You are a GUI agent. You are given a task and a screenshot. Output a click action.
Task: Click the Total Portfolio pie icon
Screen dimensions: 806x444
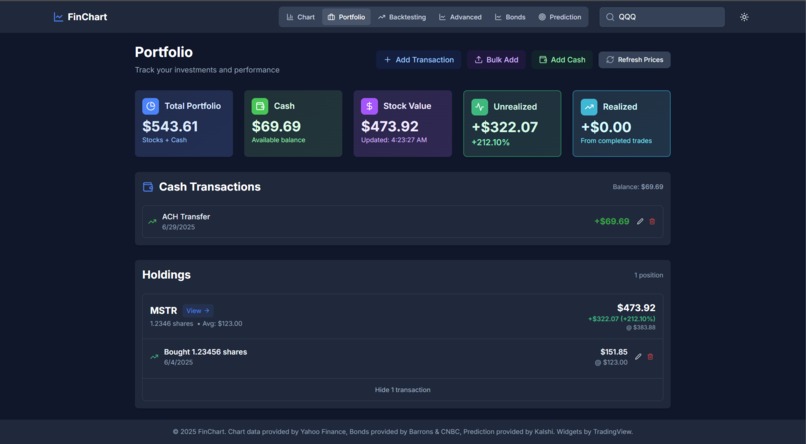[151, 106]
